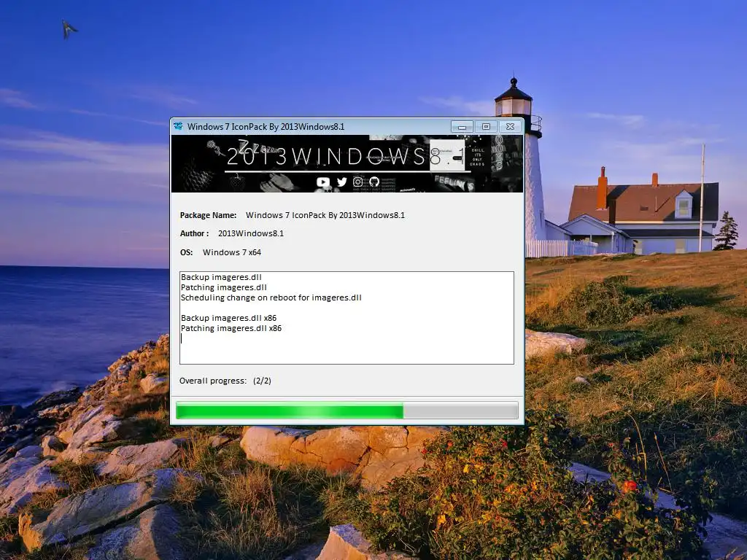The width and height of the screenshot is (747, 560).
Task: Click the green overall progress bar
Action: (x=347, y=411)
